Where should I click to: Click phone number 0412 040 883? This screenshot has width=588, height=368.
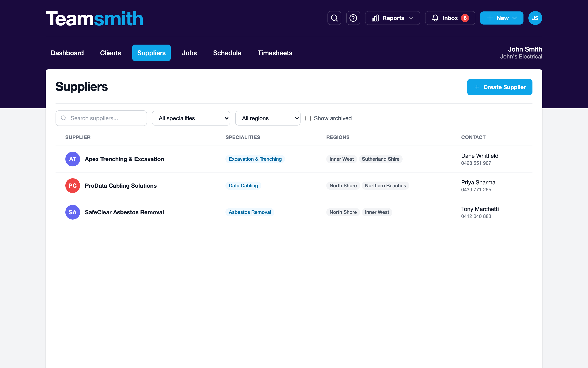tap(476, 216)
